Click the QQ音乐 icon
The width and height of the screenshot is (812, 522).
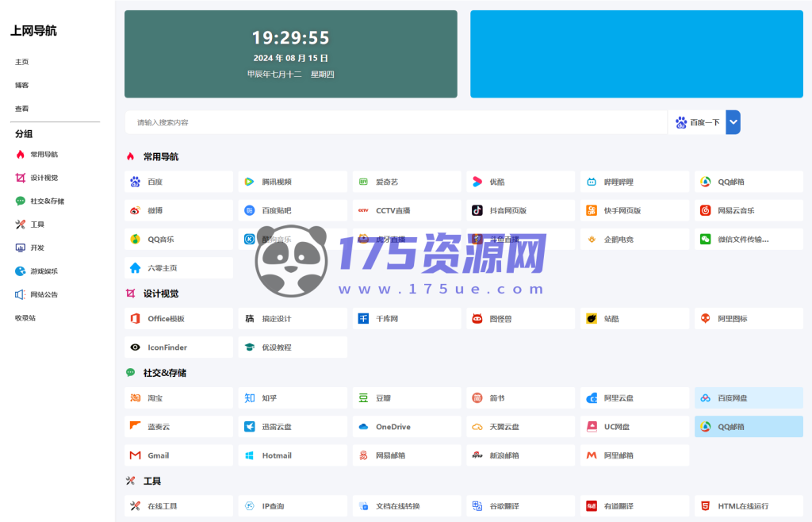[x=135, y=239]
